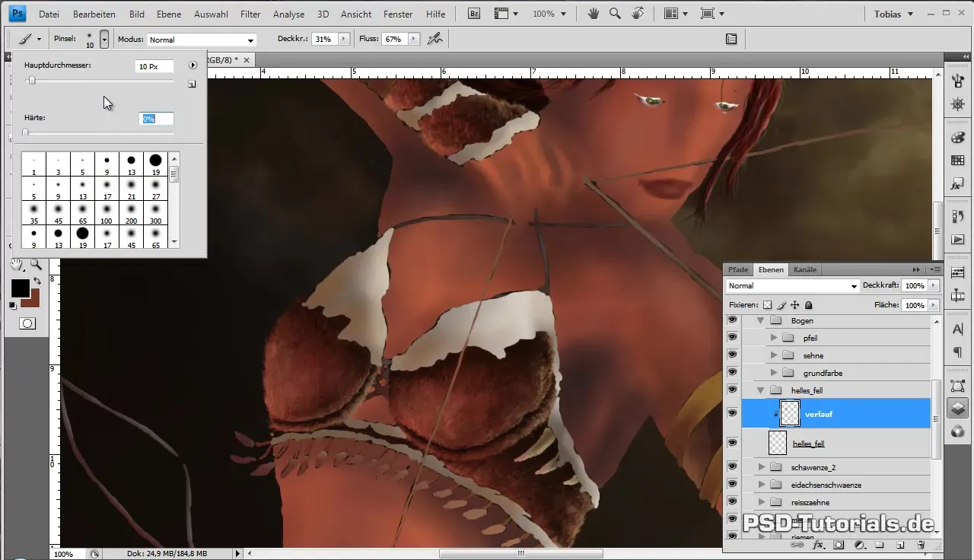Open the Character panel from the dock

958,329
